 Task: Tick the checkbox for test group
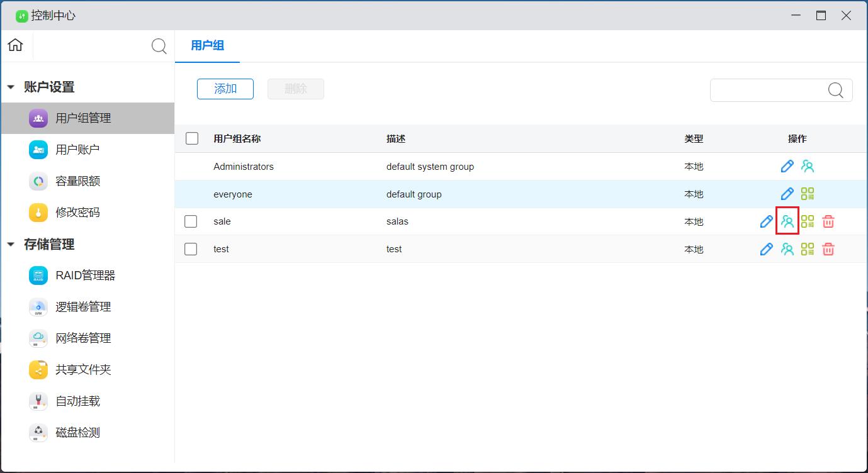point(191,249)
